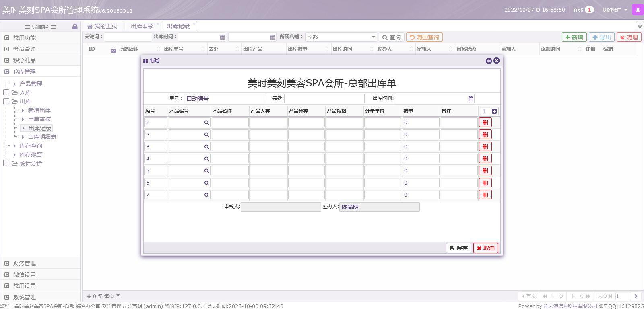Click the 去处 input field in the dialog
This screenshot has height=310, width=644.
click(x=324, y=99)
